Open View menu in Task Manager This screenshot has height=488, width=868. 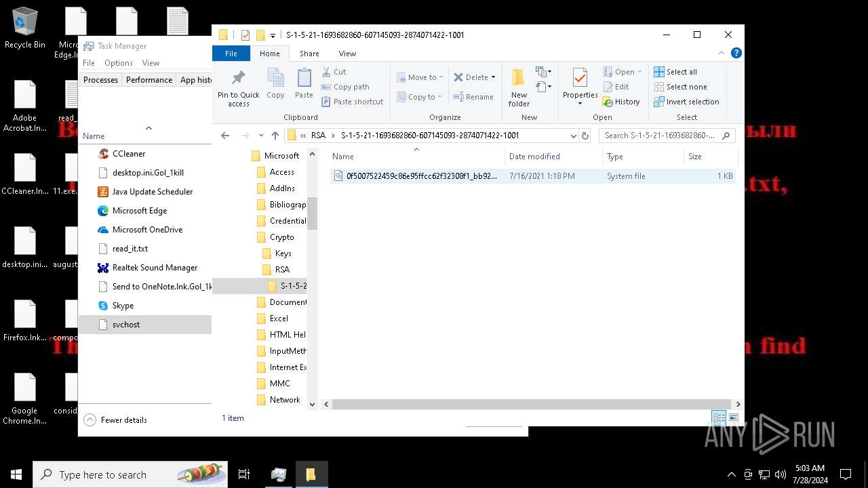click(151, 63)
